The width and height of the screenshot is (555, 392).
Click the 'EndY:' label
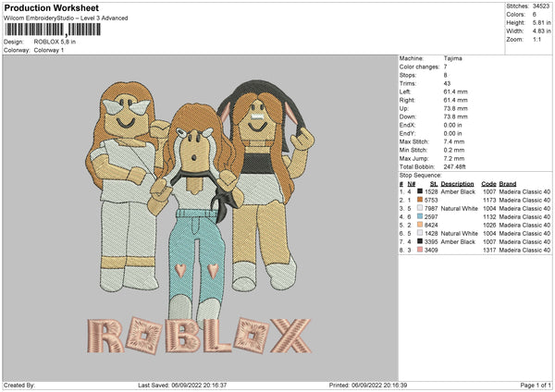(x=407, y=133)
